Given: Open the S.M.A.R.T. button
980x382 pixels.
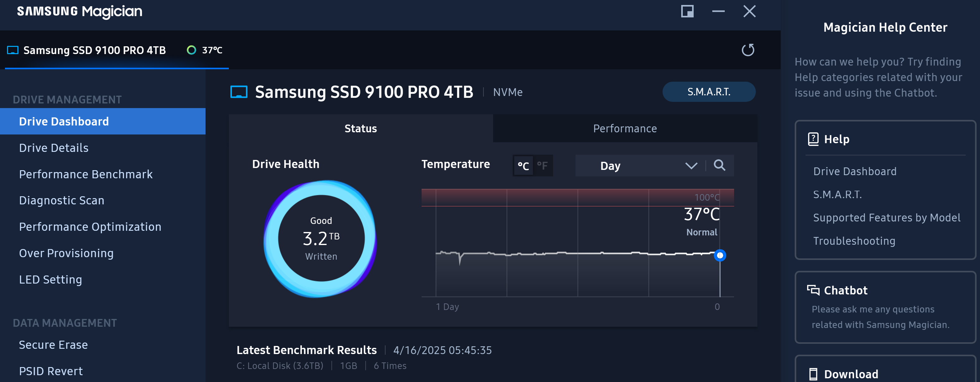Looking at the screenshot, I should [708, 92].
